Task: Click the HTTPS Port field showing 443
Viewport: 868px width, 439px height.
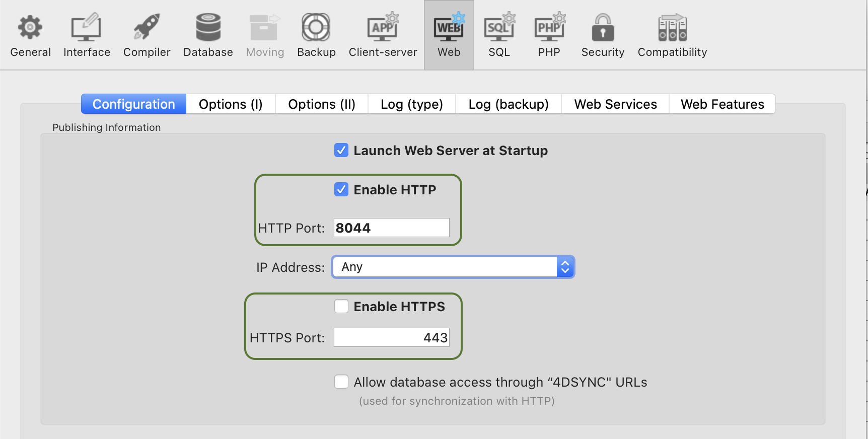Action: tap(392, 337)
